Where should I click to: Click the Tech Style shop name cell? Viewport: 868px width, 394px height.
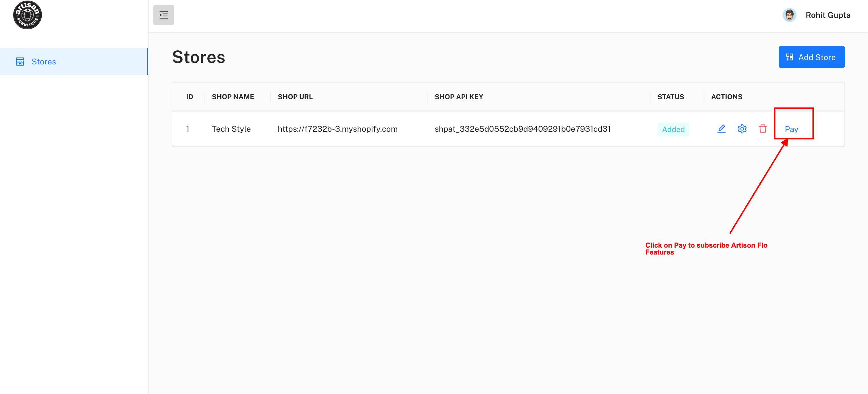(231, 129)
